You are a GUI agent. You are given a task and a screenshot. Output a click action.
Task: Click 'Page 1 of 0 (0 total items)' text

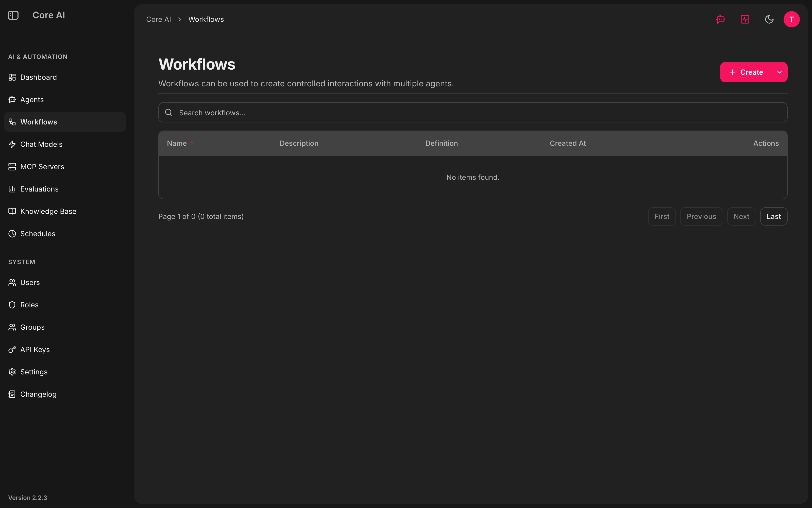(201, 217)
